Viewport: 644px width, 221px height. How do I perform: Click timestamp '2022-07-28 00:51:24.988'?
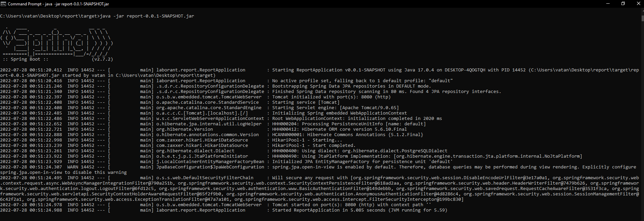coord(31,210)
